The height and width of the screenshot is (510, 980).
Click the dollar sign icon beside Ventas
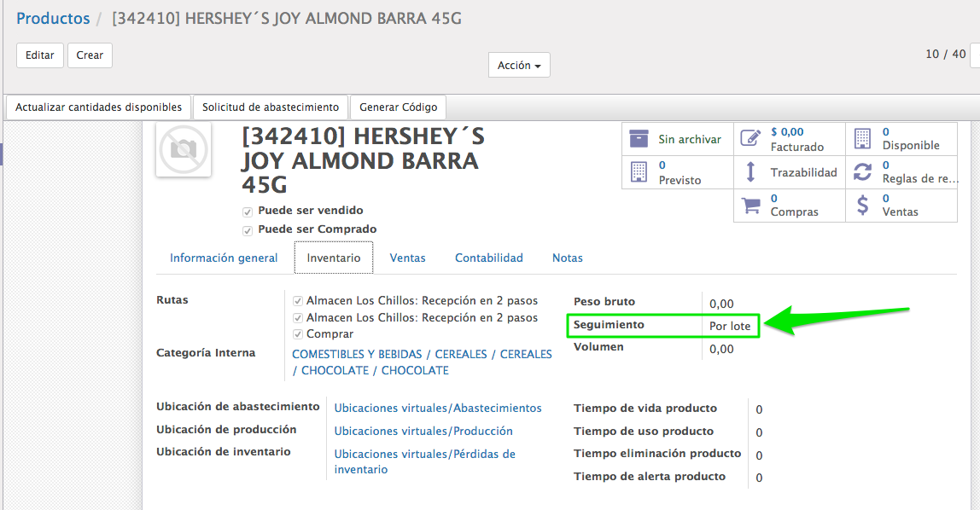tap(862, 205)
